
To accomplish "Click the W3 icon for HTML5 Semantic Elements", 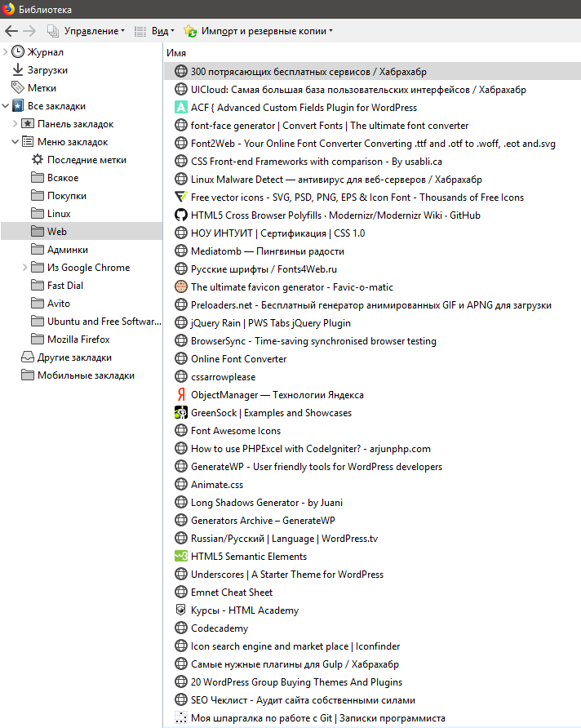I will pyautogui.click(x=181, y=557).
